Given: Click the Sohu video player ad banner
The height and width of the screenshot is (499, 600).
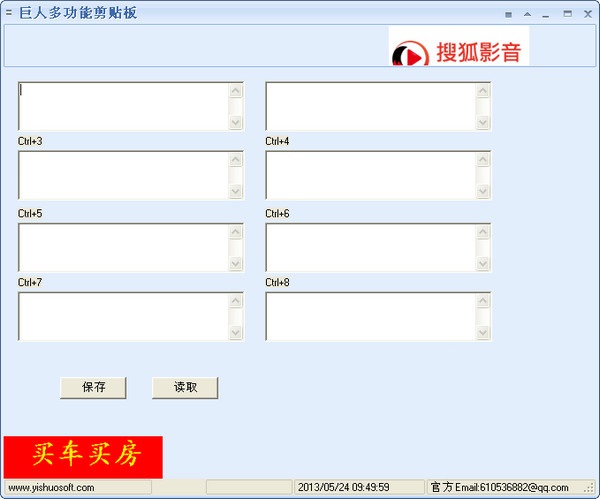Looking at the screenshot, I should point(459,46).
